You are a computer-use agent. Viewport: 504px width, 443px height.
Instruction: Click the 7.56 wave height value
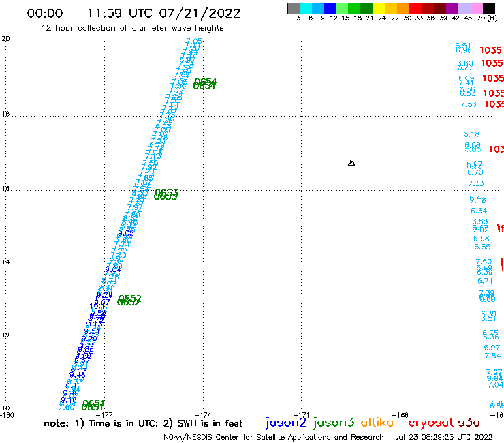[469, 104]
